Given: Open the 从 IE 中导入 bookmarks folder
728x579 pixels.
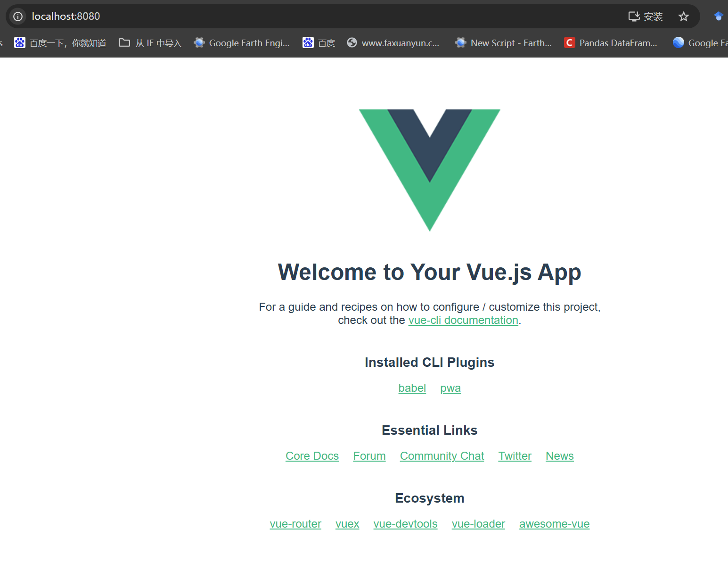Looking at the screenshot, I should pyautogui.click(x=150, y=43).
